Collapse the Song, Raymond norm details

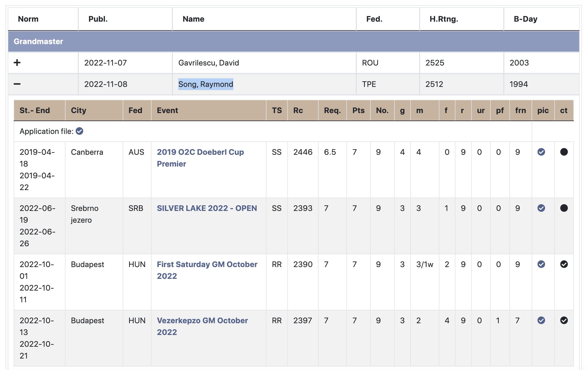pyautogui.click(x=17, y=84)
